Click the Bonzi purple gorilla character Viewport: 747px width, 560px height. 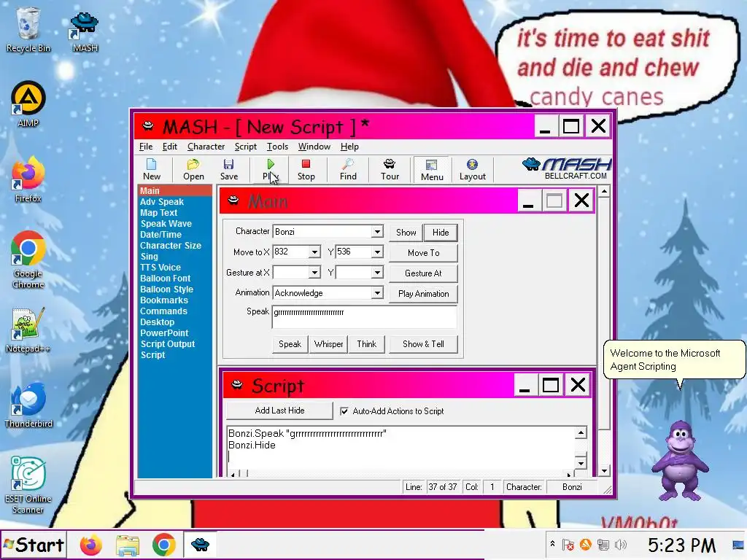click(680, 461)
